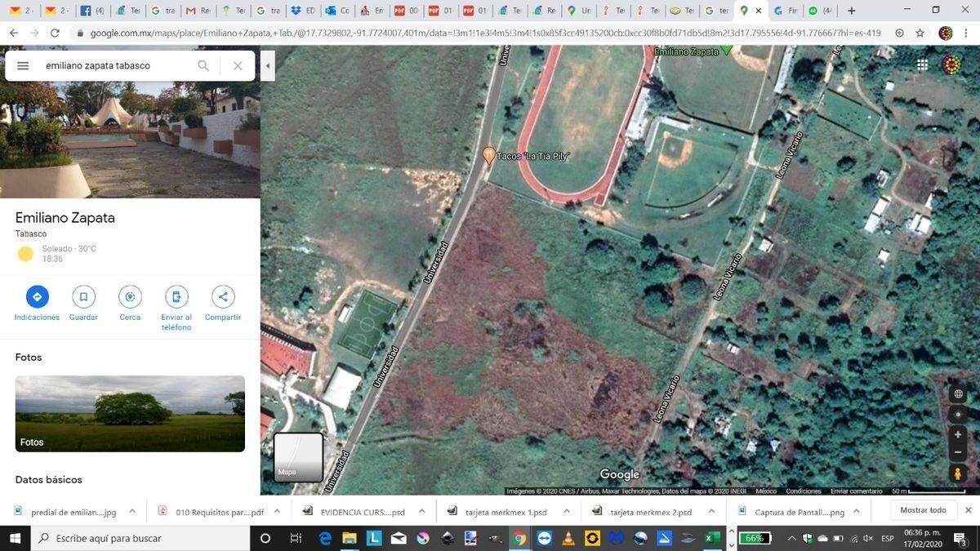Click the Street View pegman icon
Screen dimensions: 980x551
(x=958, y=473)
